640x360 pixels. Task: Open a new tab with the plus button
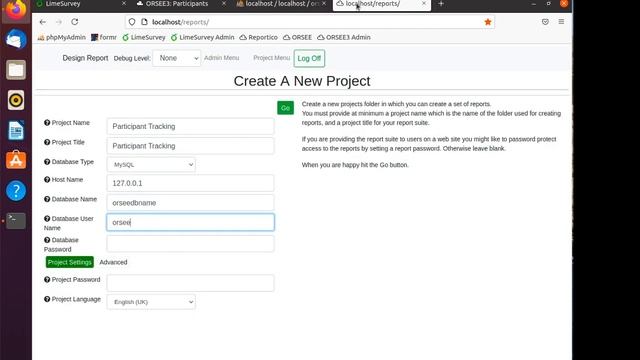[x=441, y=4]
